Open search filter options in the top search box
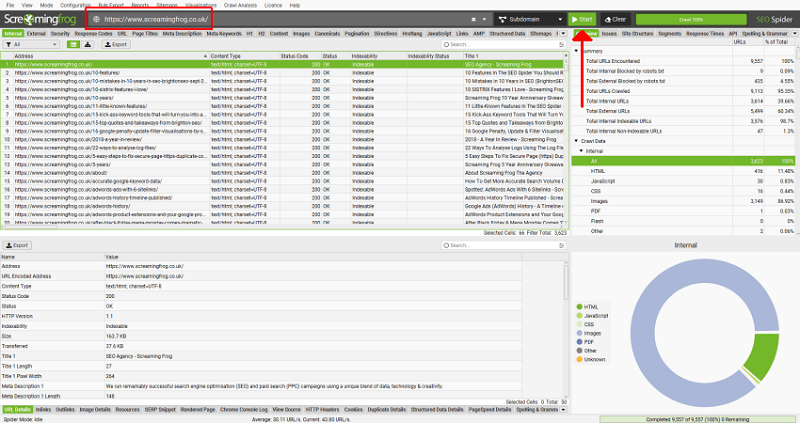Viewport: 800px width, 423px height. (x=561, y=44)
